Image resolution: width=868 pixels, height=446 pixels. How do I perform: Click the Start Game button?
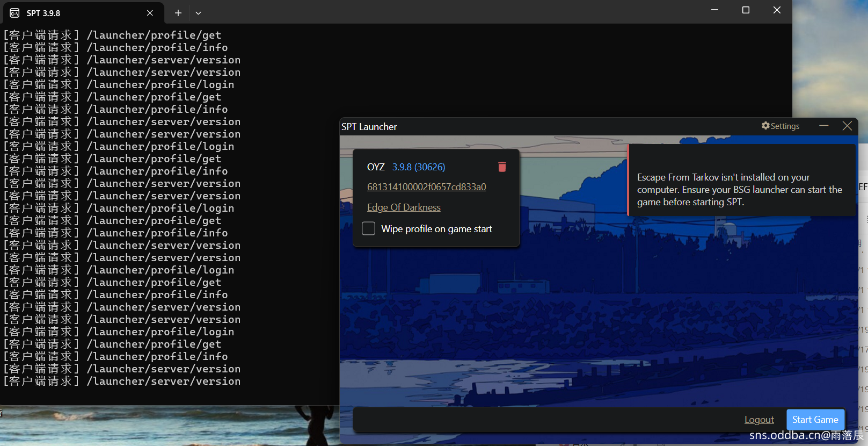pyautogui.click(x=815, y=420)
